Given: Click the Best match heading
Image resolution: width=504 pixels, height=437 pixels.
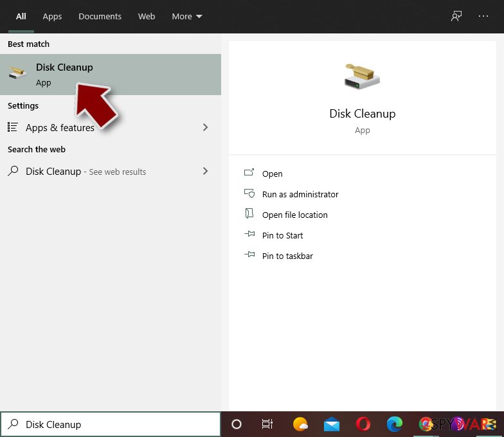Looking at the screenshot, I should coord(28,44).
